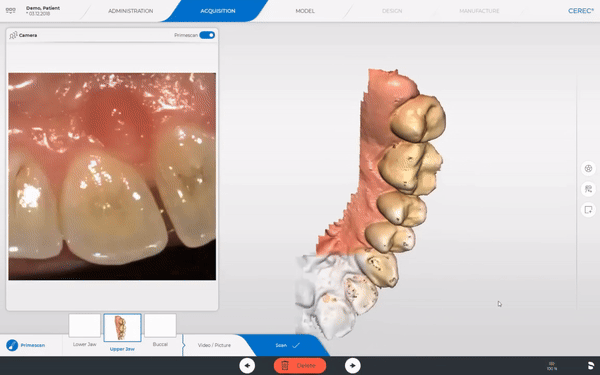This screenshot has width=600, height=375.
Task: Delete the current scan
Action: (300, 365)
